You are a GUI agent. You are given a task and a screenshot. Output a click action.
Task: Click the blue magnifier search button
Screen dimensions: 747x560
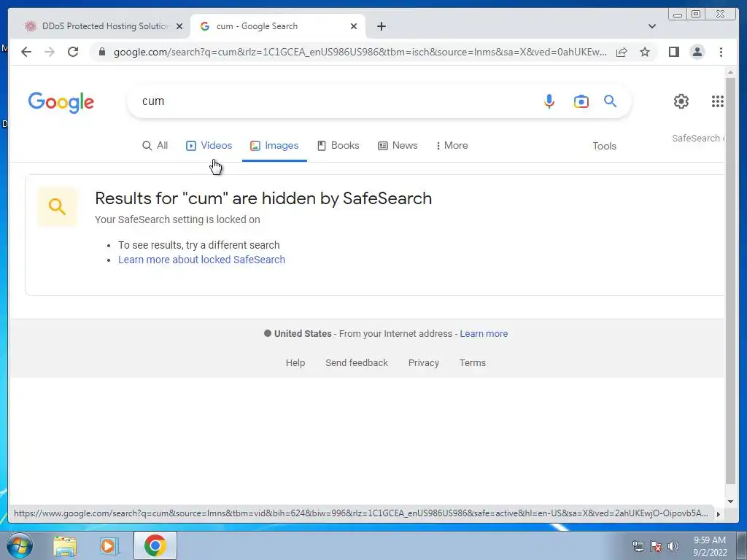tap(611, 101)
